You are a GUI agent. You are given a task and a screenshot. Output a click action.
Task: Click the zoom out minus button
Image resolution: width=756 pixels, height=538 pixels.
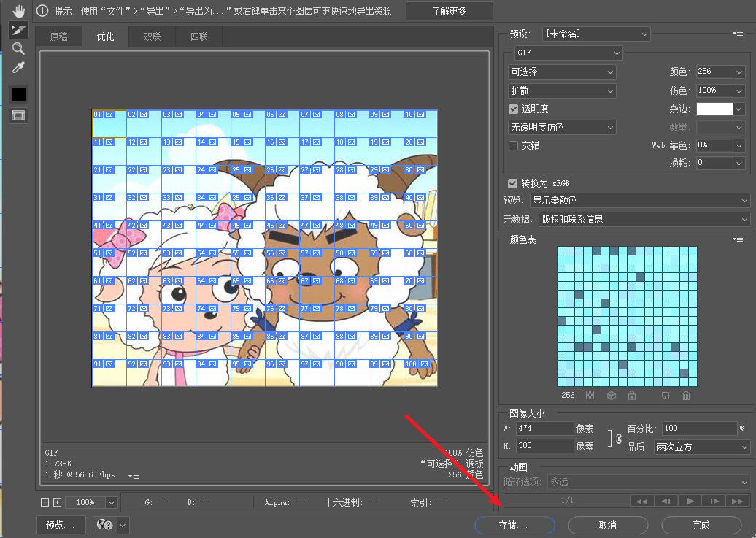(45, 502)
